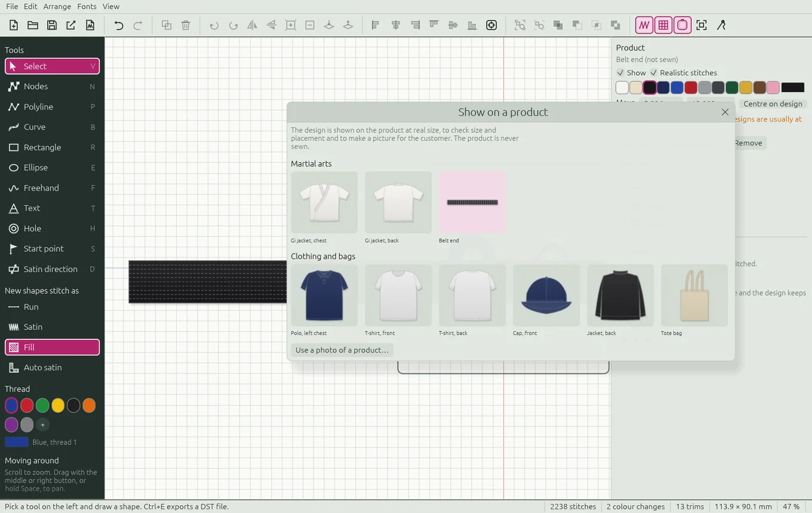The image size is (812, 513).
Task: Click 'Use a photo of a product…' button
Action: coord(342,350)
